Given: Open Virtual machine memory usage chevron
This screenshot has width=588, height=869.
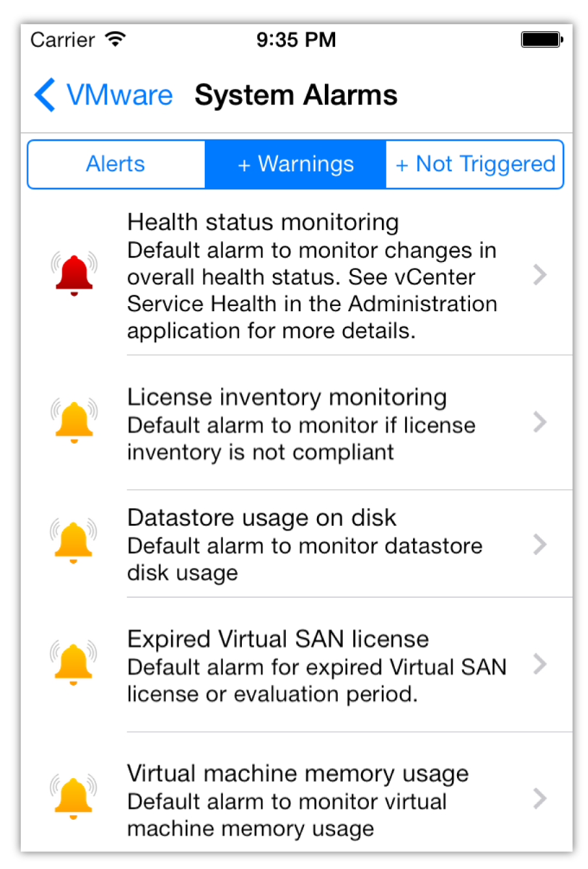Looking at the screenshot, I should tap(539, 798).
